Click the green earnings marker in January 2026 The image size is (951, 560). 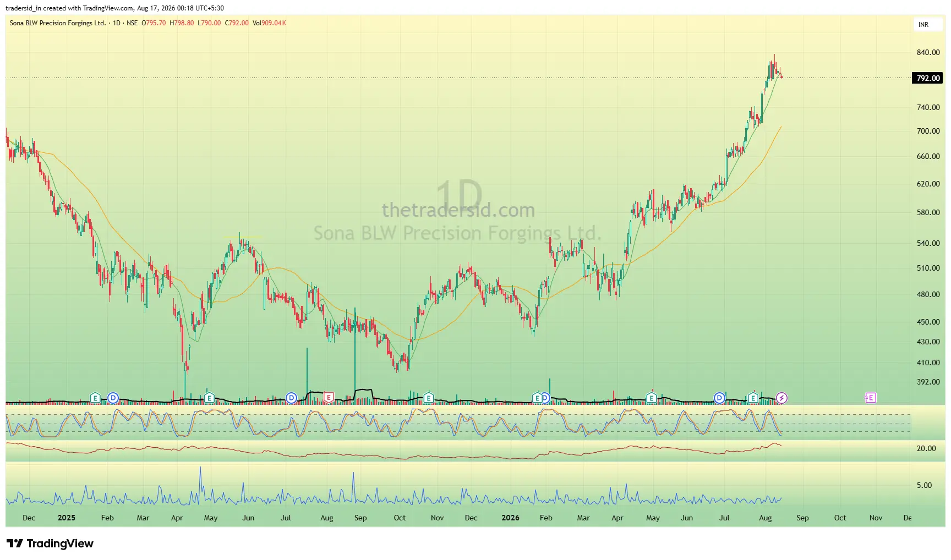pos(537,398)
